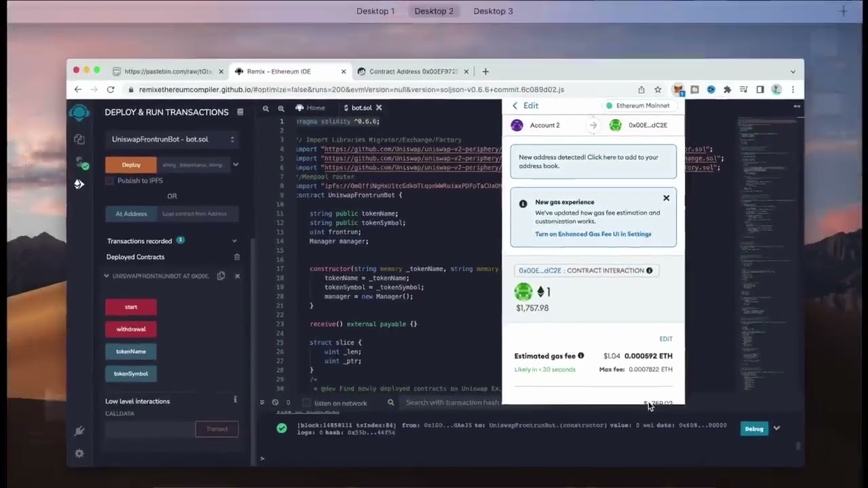Copy UNISWAPFRONTRUNBOT contract address
Screen dimensions: 868x488
point(221,276)
